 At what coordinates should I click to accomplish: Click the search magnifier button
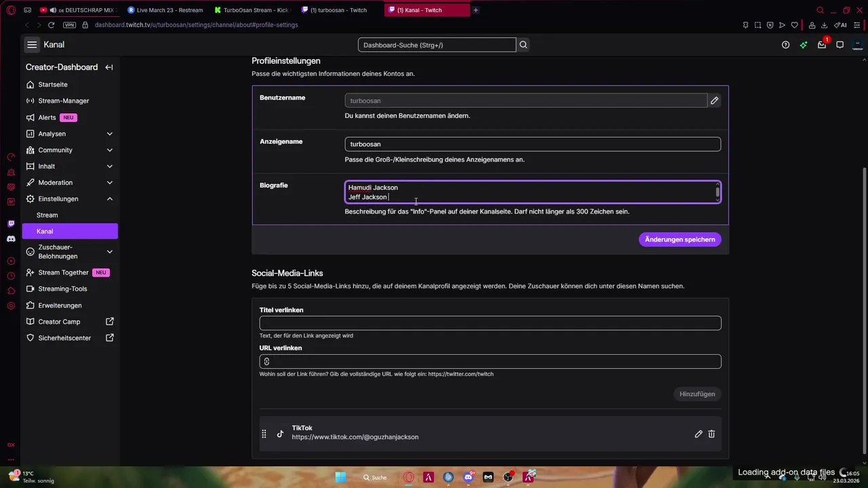[x=524, y=45]
